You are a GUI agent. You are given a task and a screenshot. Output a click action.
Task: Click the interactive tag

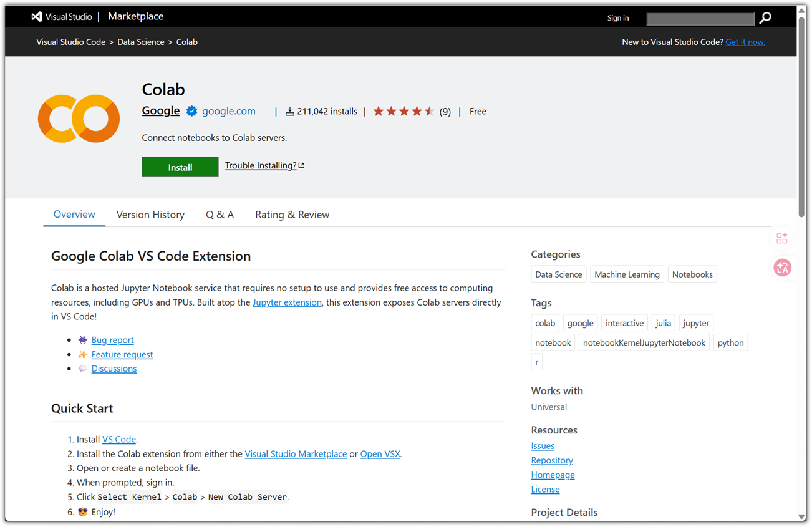tap(624, 323)
